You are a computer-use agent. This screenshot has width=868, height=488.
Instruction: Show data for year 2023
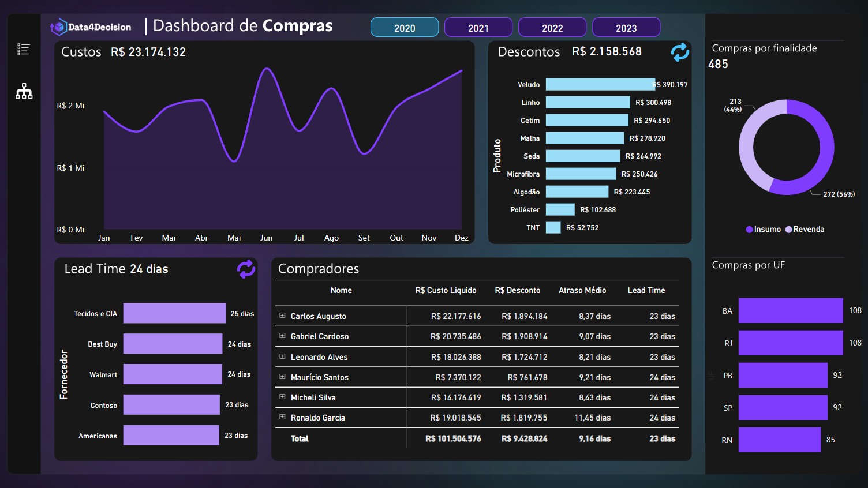tap(626, 28)
